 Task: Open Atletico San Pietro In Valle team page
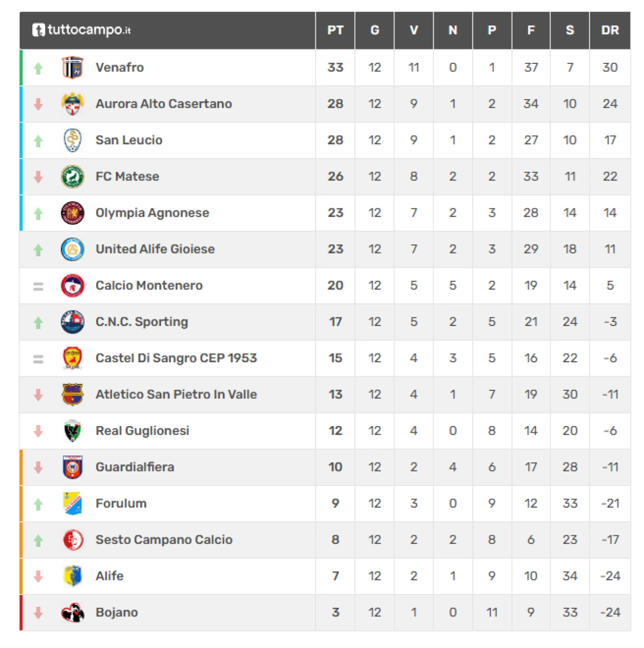click(x=176, y=394)
